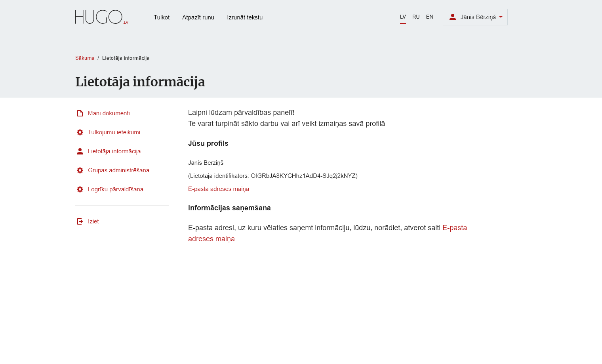The image size is (602, 364).
Task: Click the Informācijas saņemšana heading
Action: tap(229, 208)
